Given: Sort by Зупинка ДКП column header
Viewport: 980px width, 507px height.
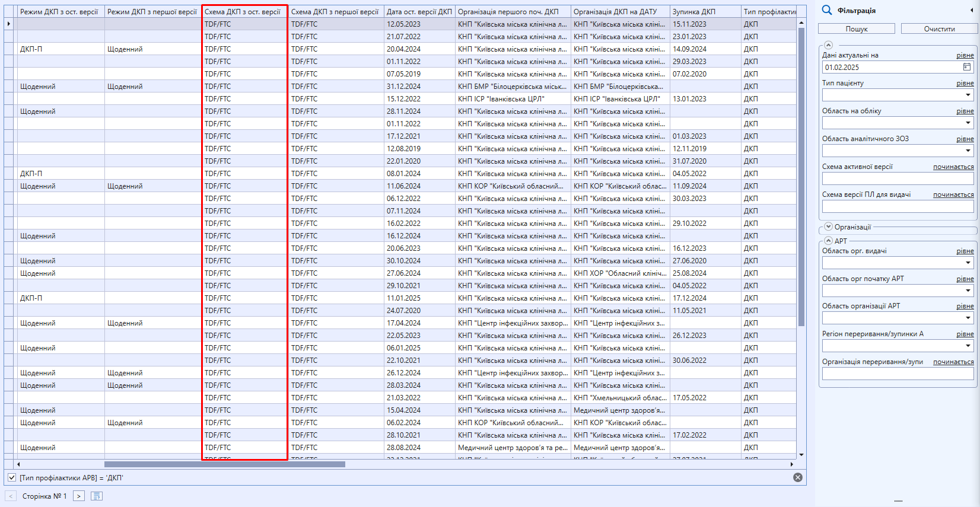Looking at the screenshot, I should [705, 11].
